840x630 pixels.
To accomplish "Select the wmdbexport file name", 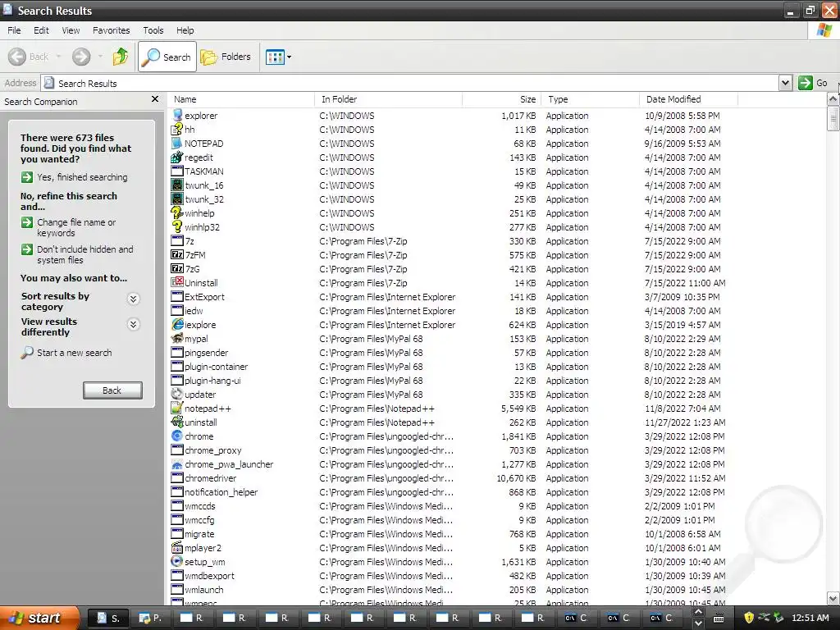I will [209, 576].
